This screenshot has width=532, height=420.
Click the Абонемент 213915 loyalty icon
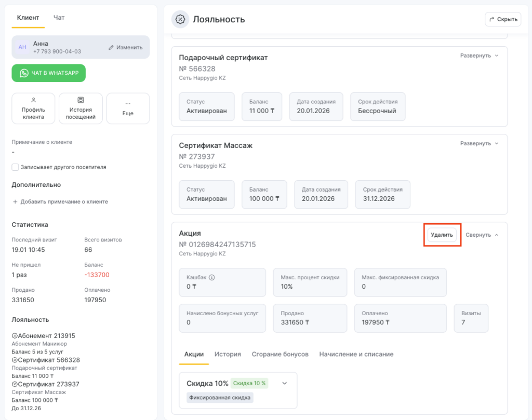15,336
